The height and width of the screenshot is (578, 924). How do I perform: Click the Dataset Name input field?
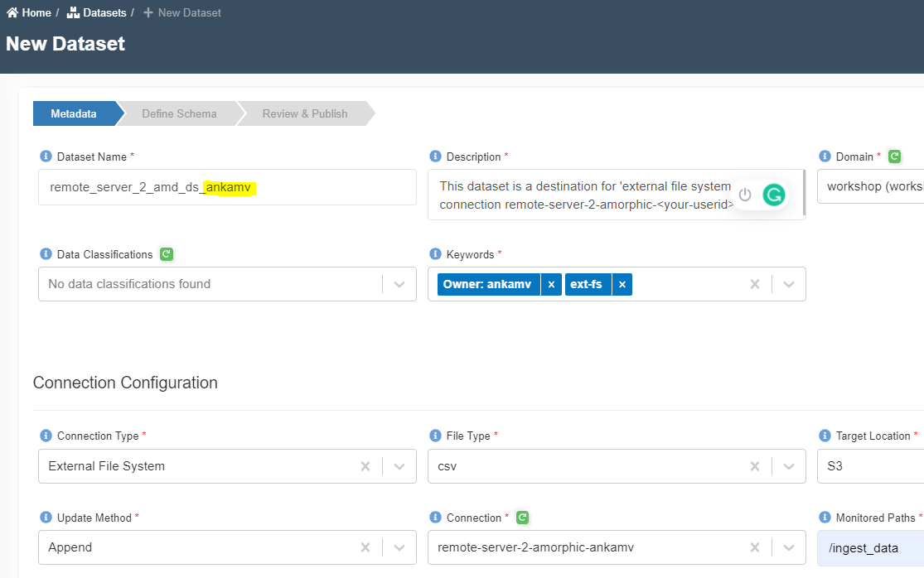227,187
